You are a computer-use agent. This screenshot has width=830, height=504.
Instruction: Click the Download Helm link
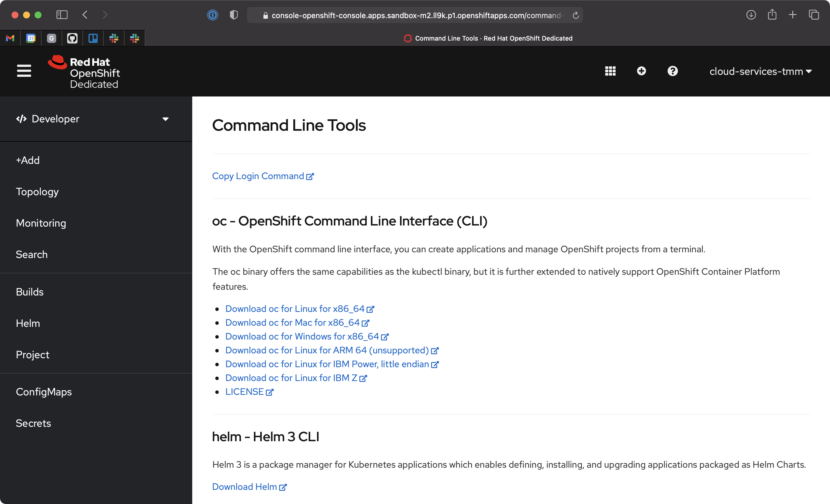coord(245,486)
